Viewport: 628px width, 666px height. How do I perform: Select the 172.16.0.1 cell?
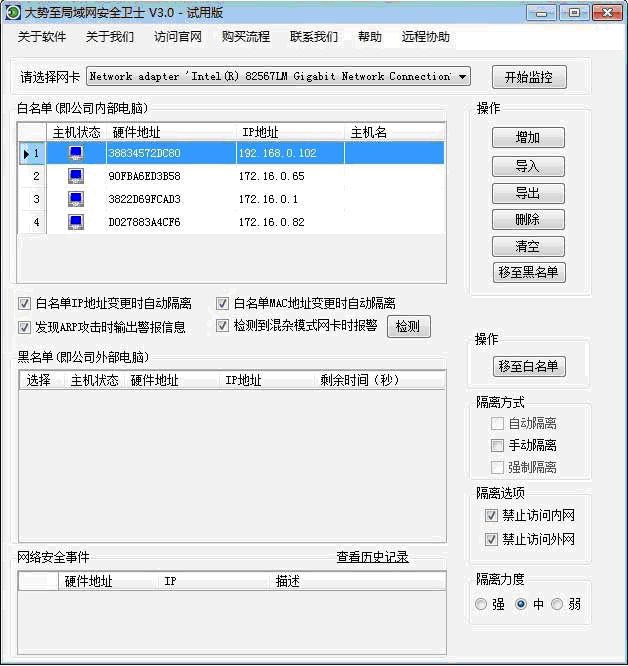(290, 199)
